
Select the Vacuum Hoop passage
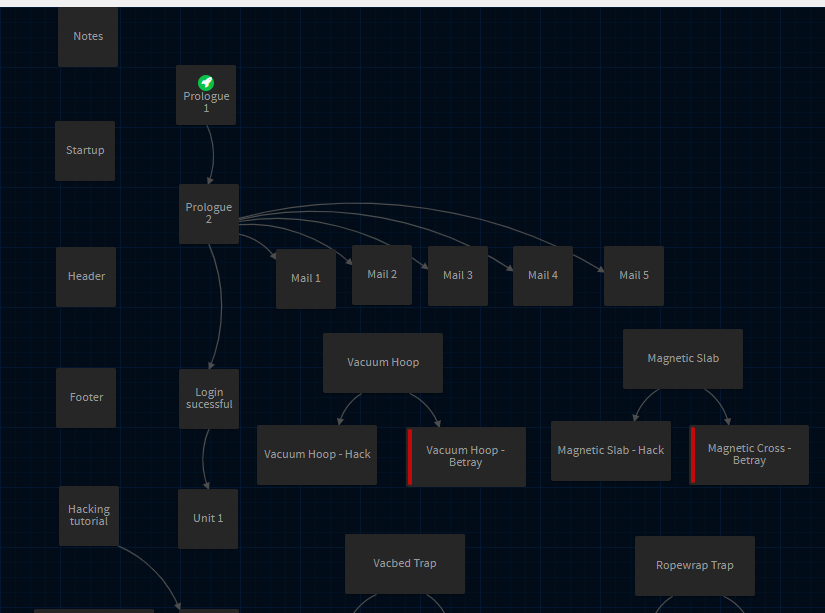(383, 363)
